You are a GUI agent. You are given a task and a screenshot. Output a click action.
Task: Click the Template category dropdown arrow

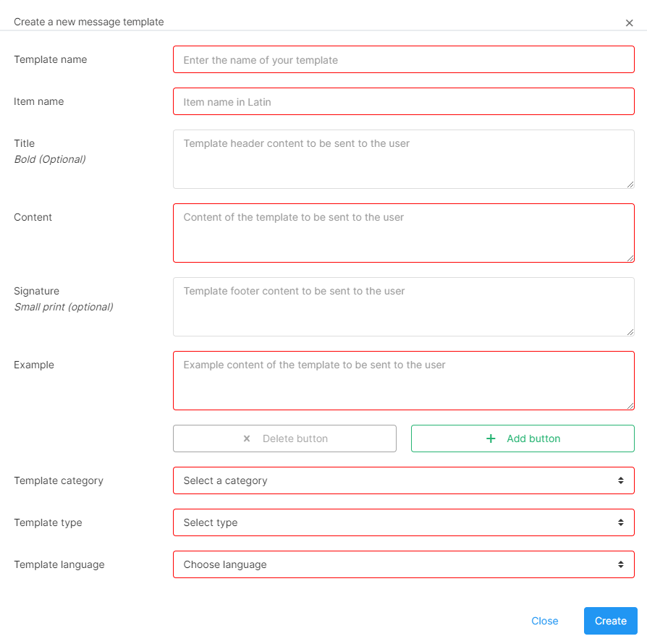pos(621,480)
